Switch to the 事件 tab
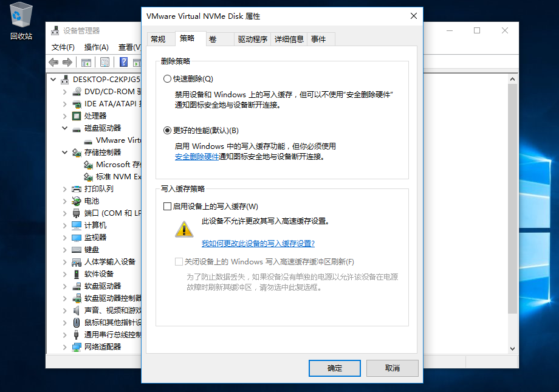The height and width of the screenshot is (392, 559). [x=321, y=40]
